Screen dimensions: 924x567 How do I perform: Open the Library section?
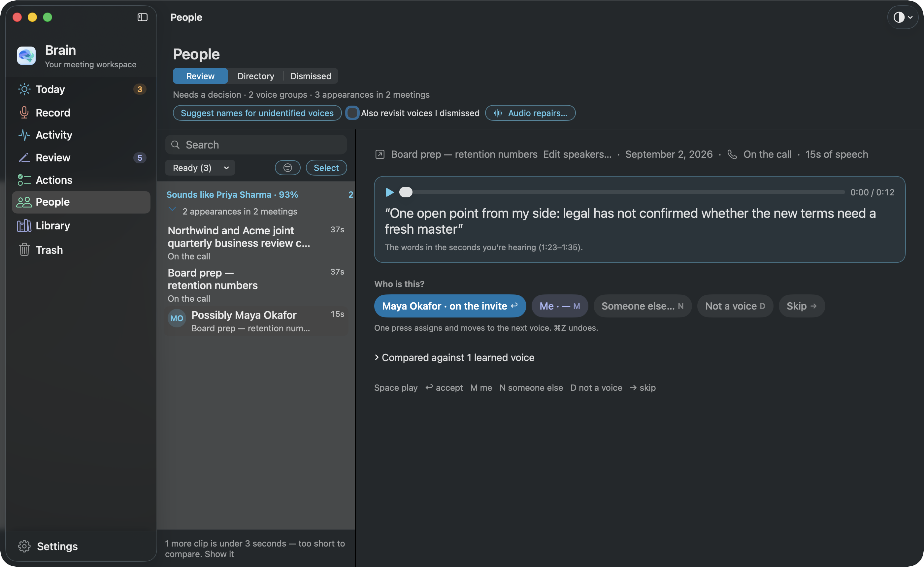81,225
